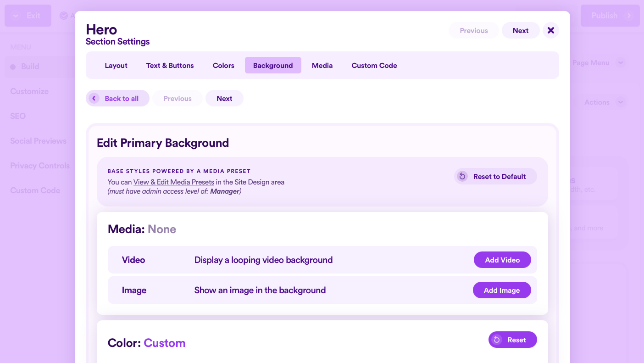Screen dimensions: 644x363
Task: Click 'Show an image in the background' text
Action: (260, 290)
